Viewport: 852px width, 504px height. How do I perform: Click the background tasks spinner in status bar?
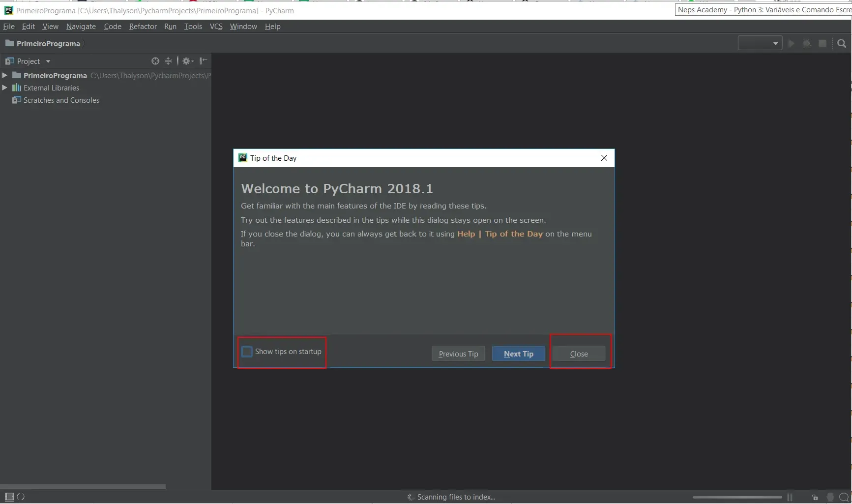tap(21, 497)
